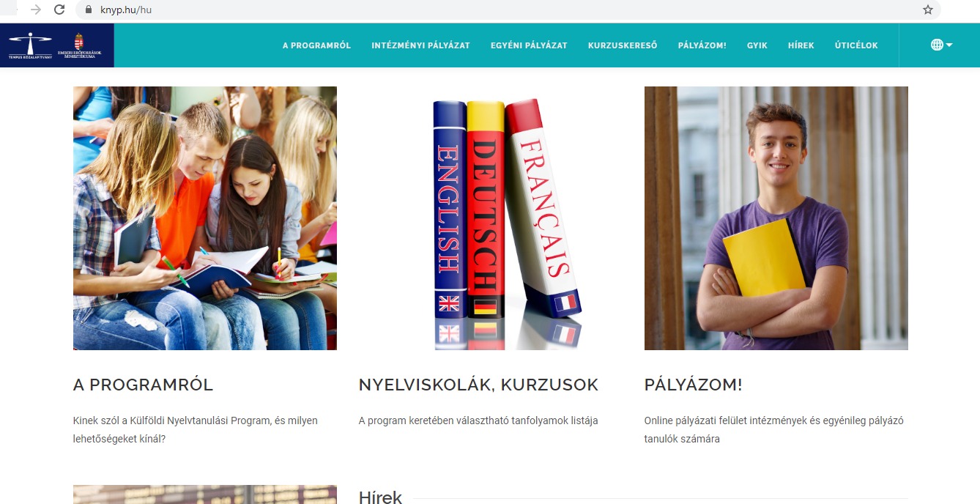Click the browser forward arrow
The height and width of the screenshot is (504, 980).
click(35, 10)
